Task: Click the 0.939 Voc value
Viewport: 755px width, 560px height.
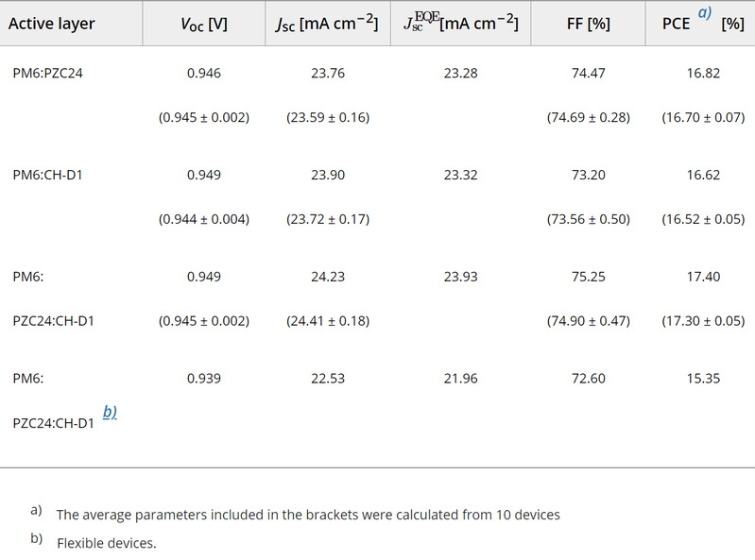Action: click(204, 379)
